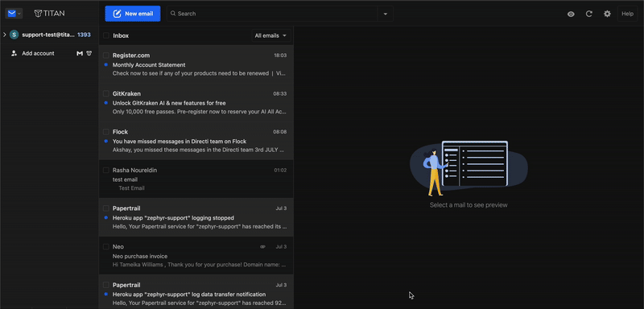The height and width of the screenshot is (309, 644).
Task: Click the preview pane illustration
Action: [x=469, y=168]
